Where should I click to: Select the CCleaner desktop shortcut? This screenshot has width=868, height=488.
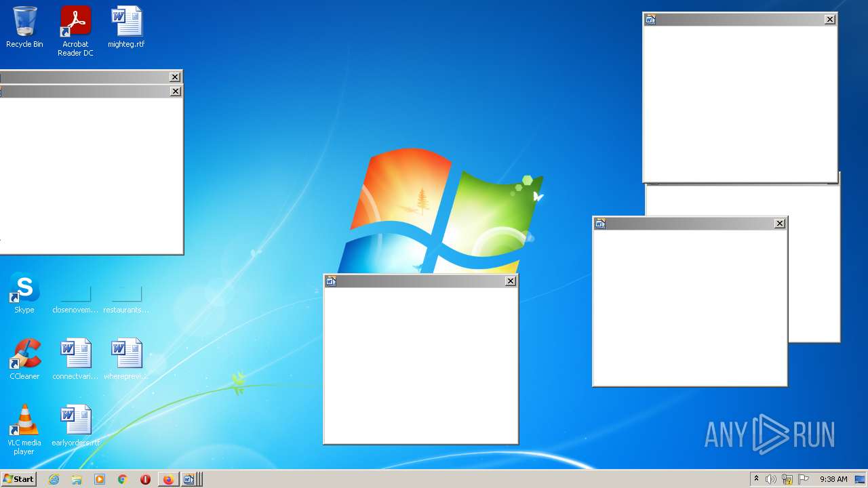(x=24, y=359)
